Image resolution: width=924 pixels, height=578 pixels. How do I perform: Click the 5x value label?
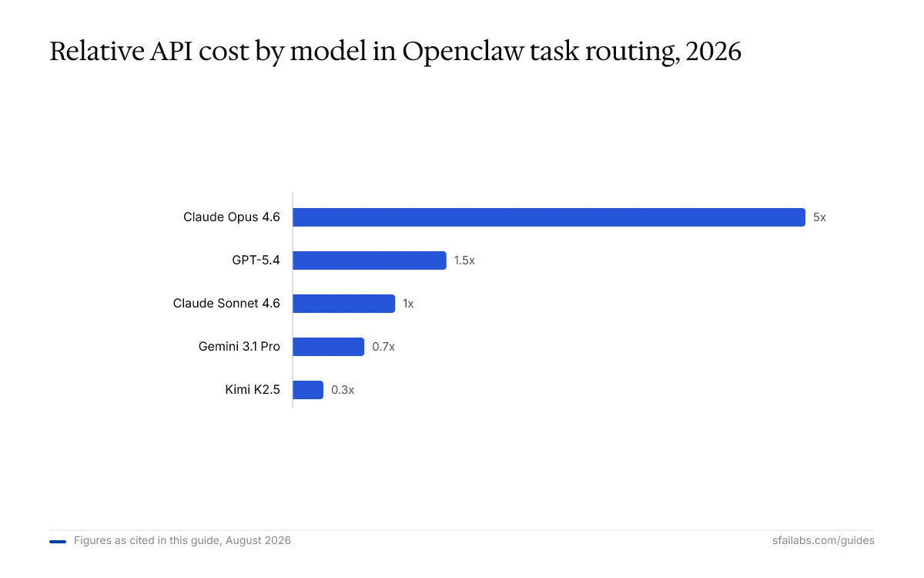click(819, 217)
